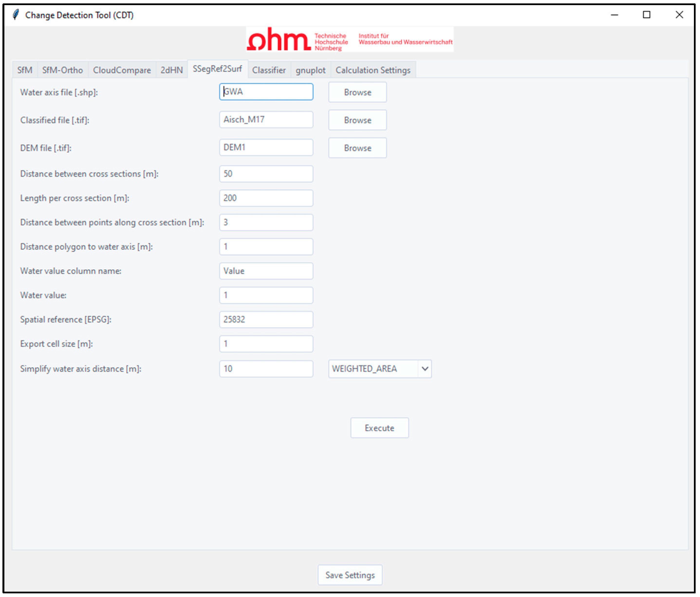The width and height of the screenshot is (700, 597).
Task: Browse for the DEM .tif file
Action: [358, 148]
